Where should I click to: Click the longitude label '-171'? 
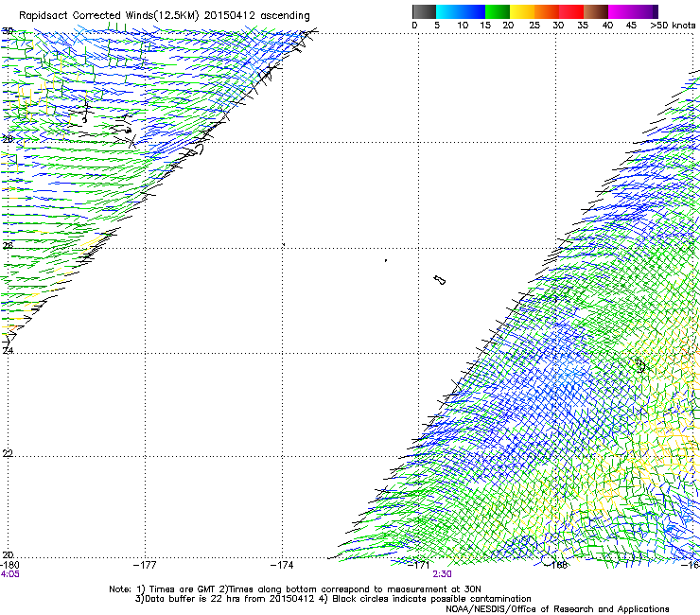(419, 565)
